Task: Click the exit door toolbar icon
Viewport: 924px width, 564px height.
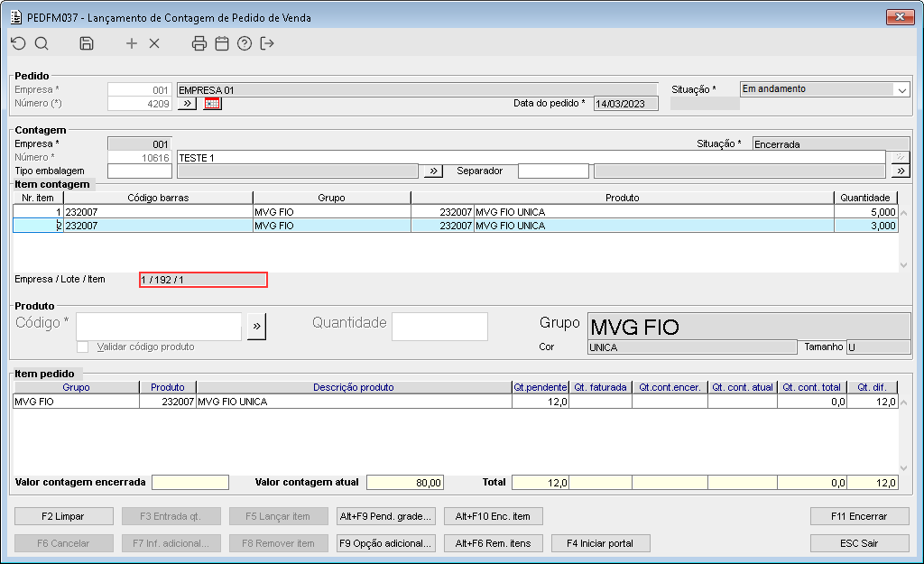Action: (x=267, y=43)
